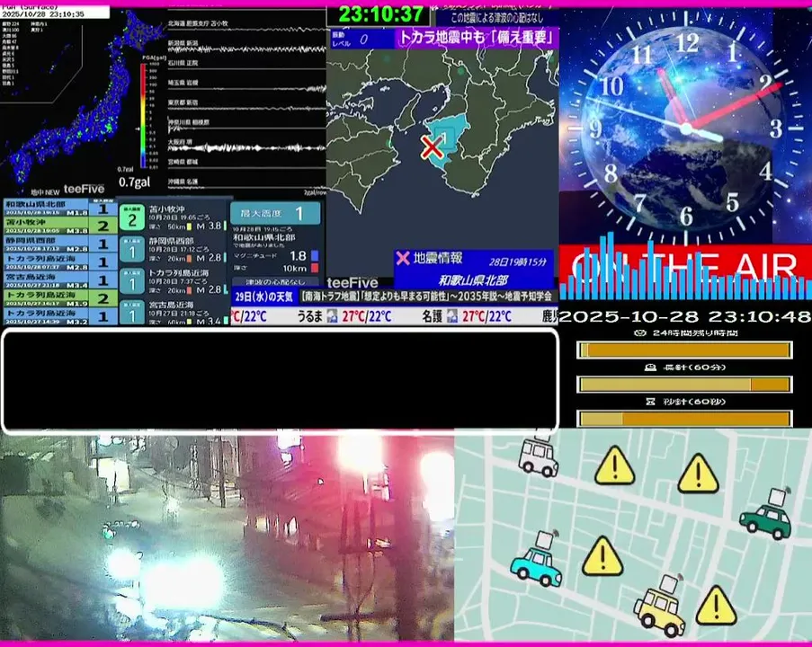Click the yellow car on the street map

tap(660, 607)
